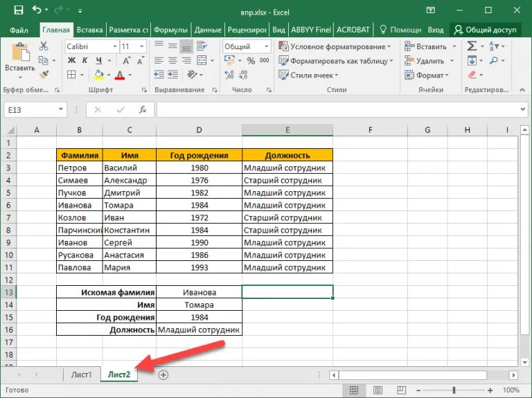The height and width of the screenshot is (398, 532).
Task: Save the workbook with the floppy icon
Action: tap(18, 10)
